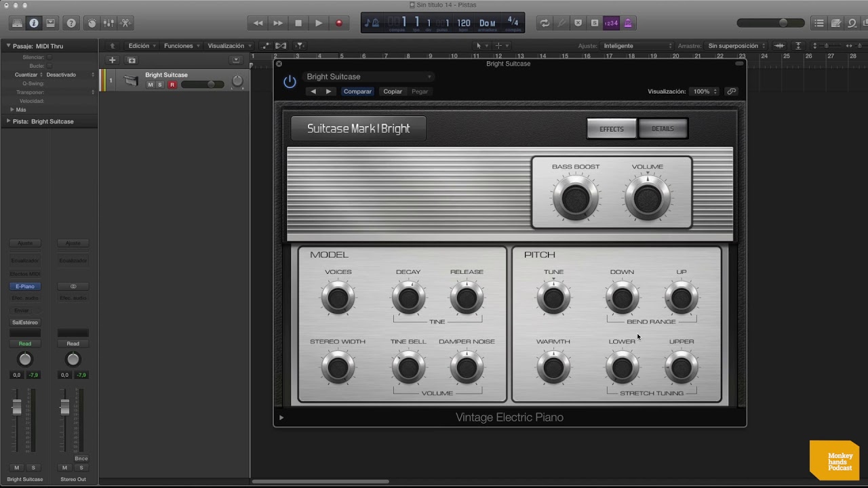Open the Ajuste Inteligente dropdown

pyautogui.click(x=637, y=46)
